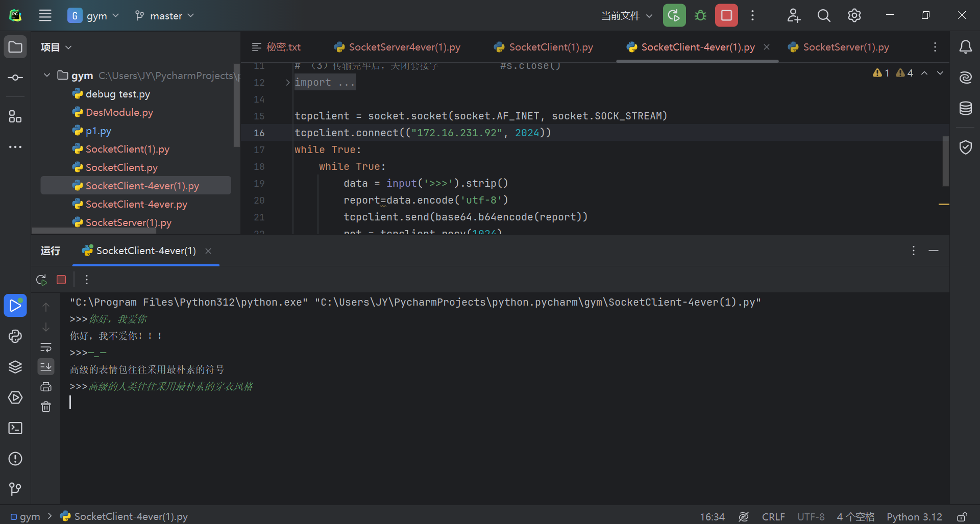Clear all console output with trash icon

[x=46, y=407]
